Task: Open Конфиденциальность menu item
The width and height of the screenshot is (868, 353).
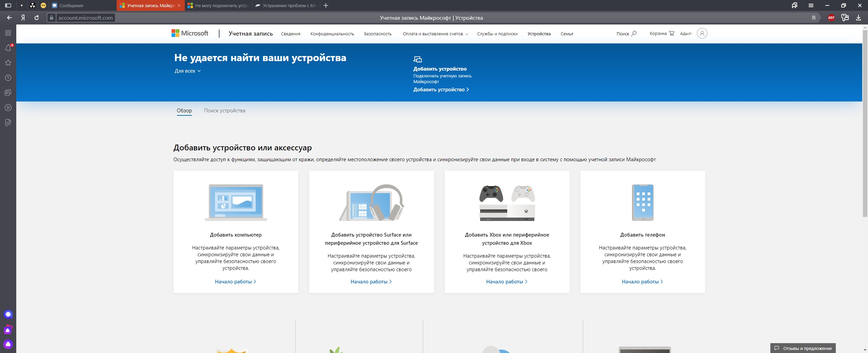Action: [x=332, y=34]
